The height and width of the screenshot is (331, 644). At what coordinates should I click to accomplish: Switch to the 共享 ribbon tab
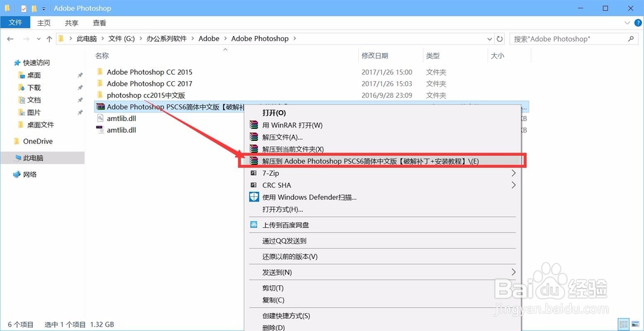[x=72, y=23]
